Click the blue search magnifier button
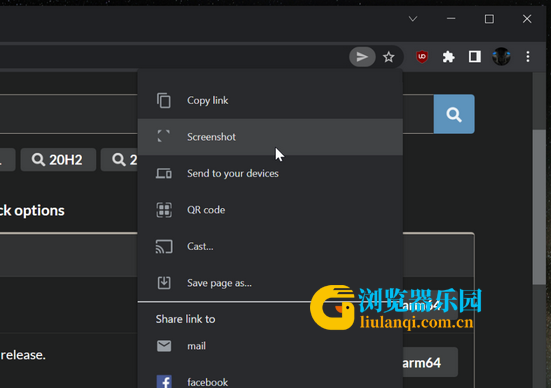The height and width of the screenshot is (388, 551). pos(454,114)
